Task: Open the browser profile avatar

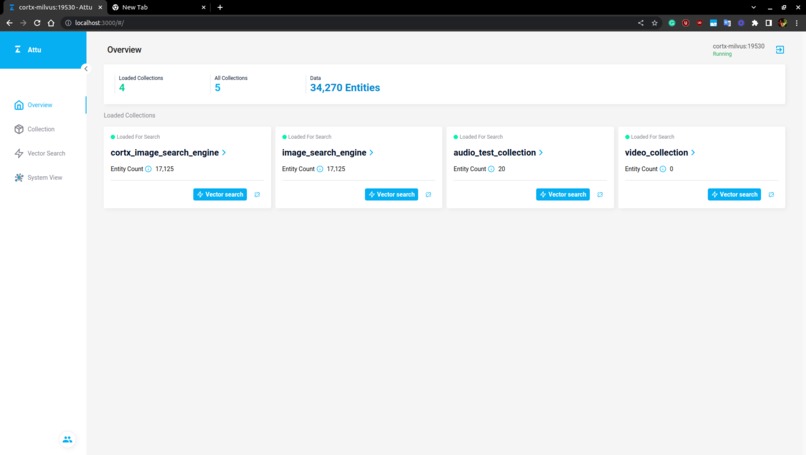Action: [x=782, y=23]
